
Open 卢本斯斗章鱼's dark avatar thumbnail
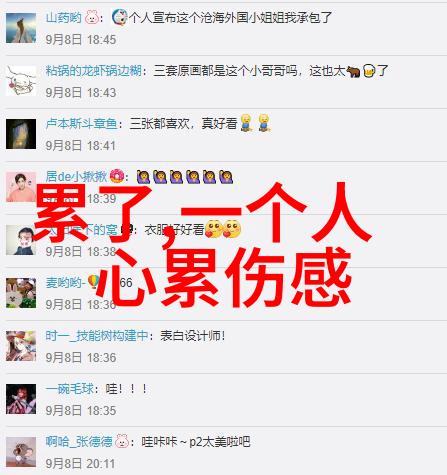pyautogui.click(x=21, y=134)
